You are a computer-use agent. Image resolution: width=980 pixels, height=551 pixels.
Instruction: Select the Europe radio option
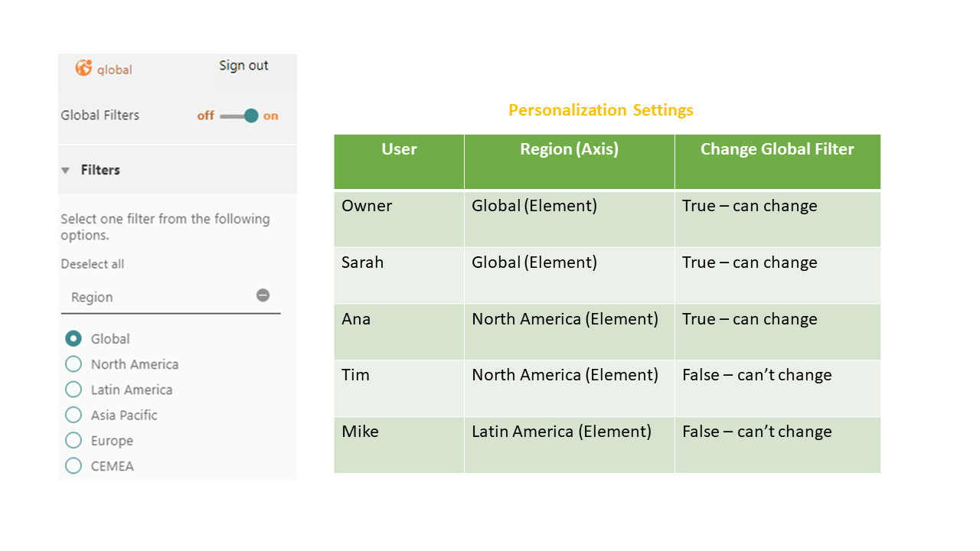pos(73,441)
